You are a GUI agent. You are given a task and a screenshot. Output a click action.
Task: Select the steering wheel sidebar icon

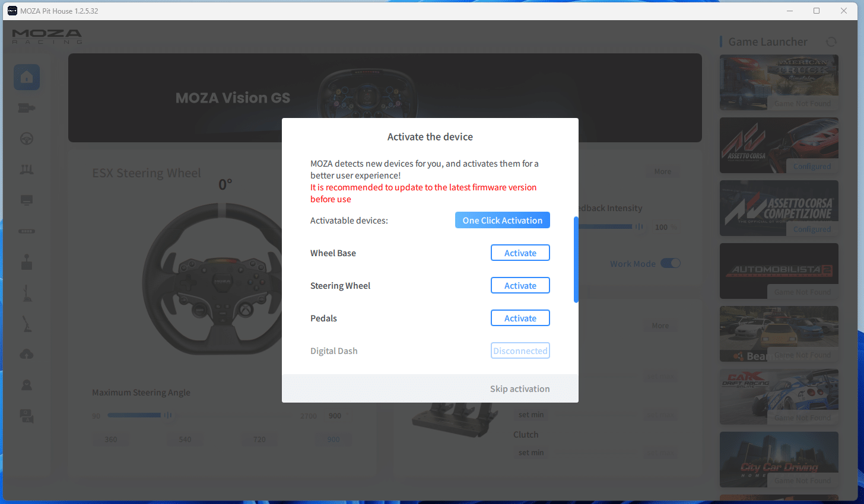point(27,139)
